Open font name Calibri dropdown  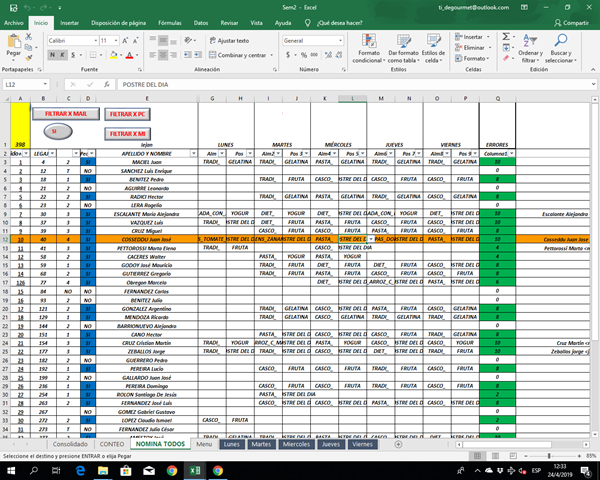pos(96,41)
